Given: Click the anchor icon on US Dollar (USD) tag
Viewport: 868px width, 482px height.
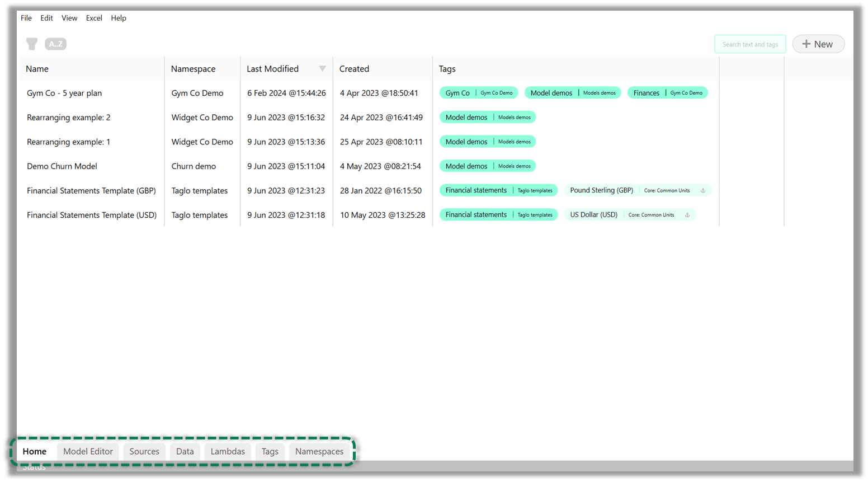Looking at the screenshot, I should 687,214.
